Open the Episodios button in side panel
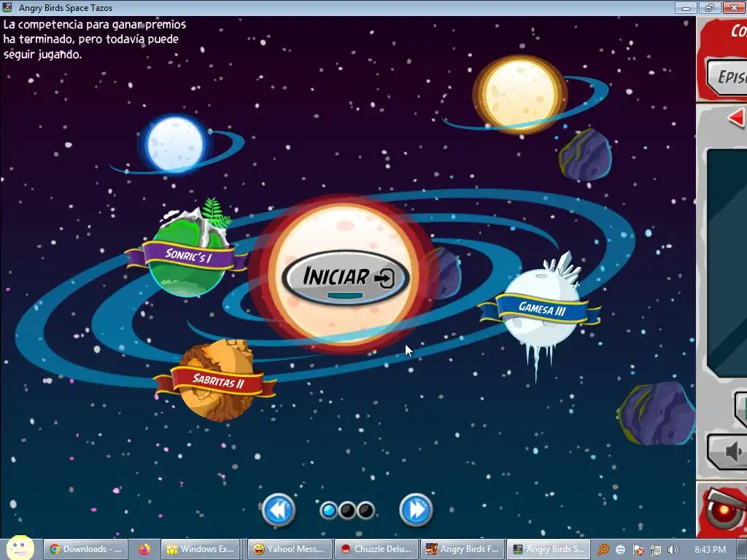Viewport: 747px width, 560px height. click(x=727, y=77)
